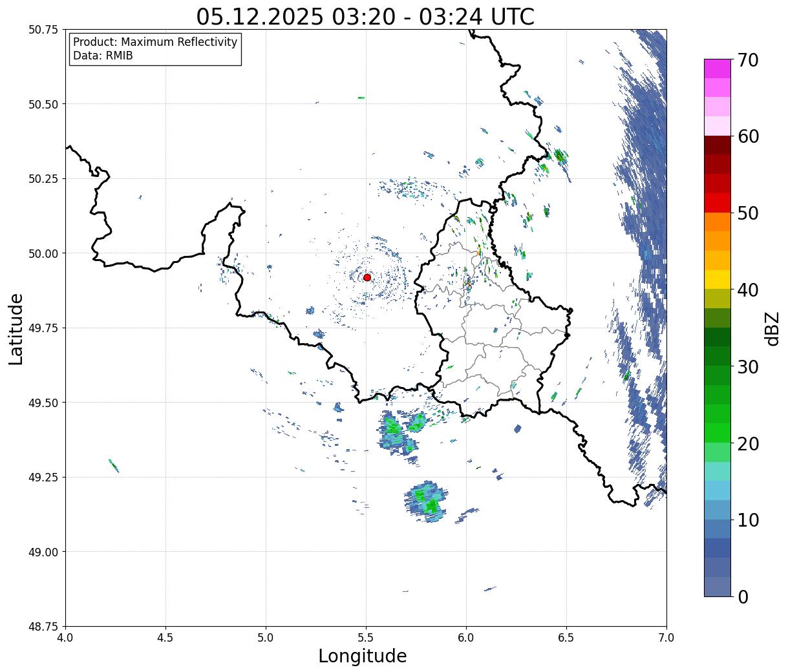Click the longitude tick label 4.5

tap(165, 638)
